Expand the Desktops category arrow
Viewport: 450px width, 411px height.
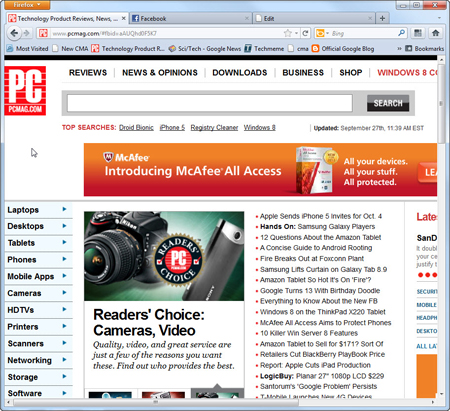(x=64, y=226)
